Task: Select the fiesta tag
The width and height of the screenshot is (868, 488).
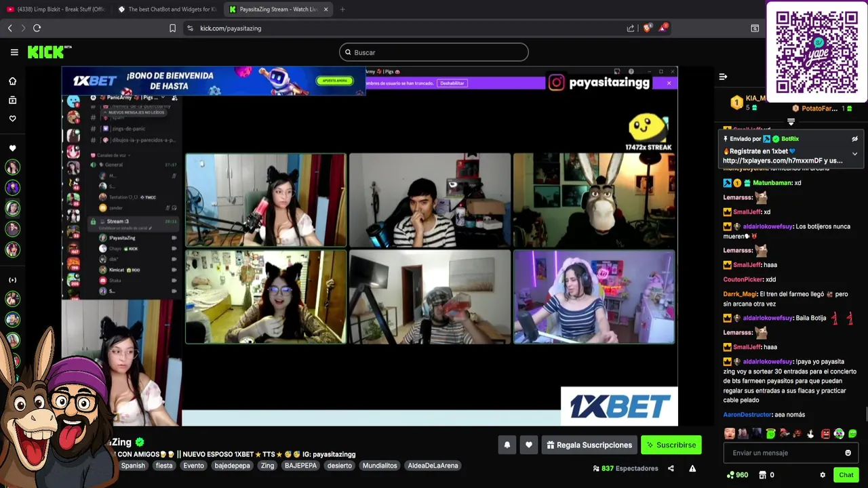Action: pyautogui.click(x=164, y=466)
